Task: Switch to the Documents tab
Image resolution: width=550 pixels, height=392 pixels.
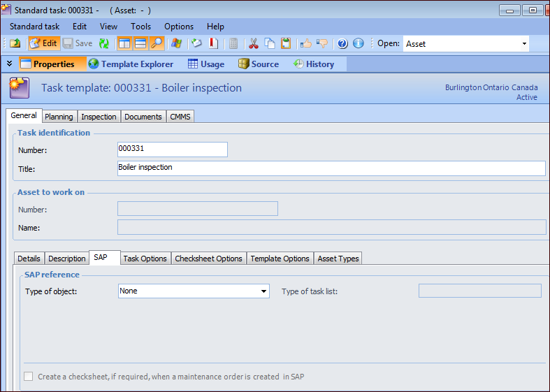Action: coord(143,117)
